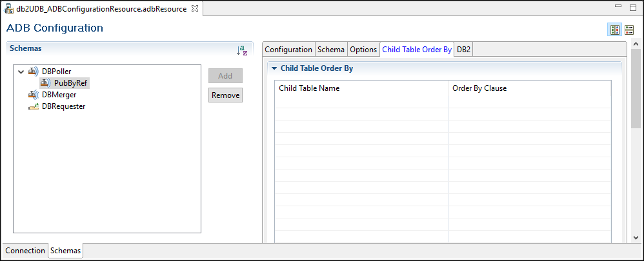Select DBMerger in the schema tree

[59, 95]
